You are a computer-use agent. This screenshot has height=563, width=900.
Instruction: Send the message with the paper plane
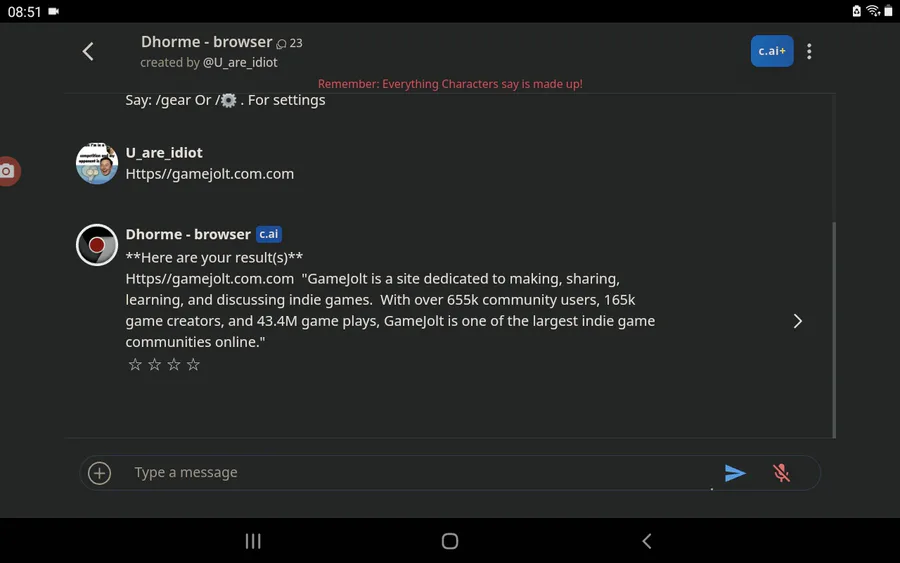pos(735,473)
